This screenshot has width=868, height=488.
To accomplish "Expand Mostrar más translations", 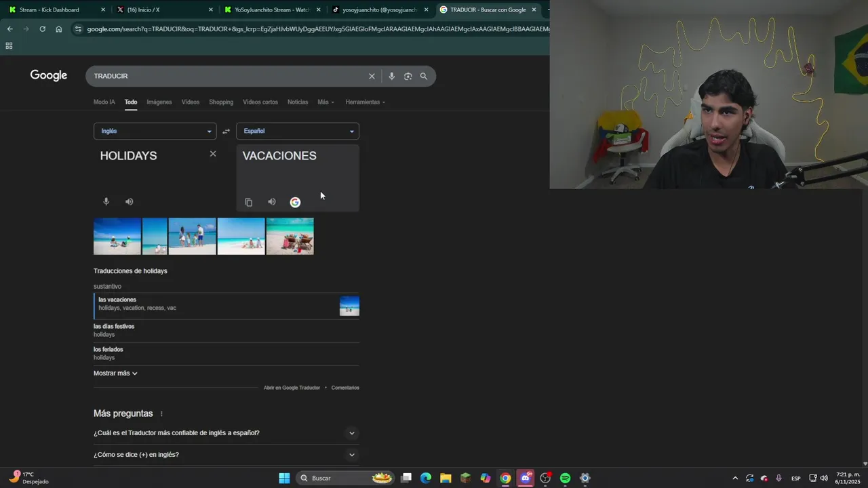I will click(115, 373).
